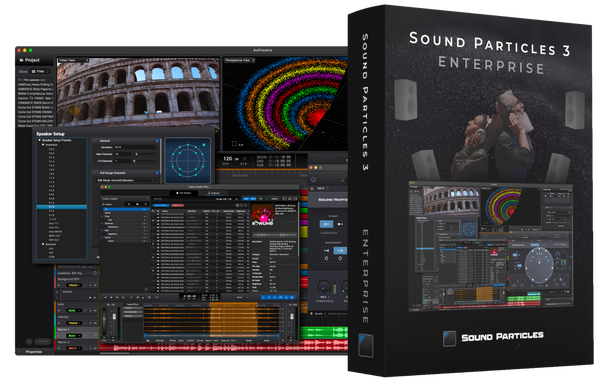Open the Perspective View selector dropdown

coord(240,60)
